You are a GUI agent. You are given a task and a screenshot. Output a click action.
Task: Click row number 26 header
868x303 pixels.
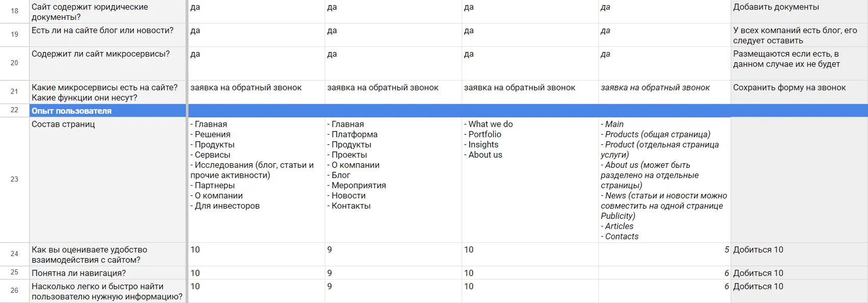point(14,291)
